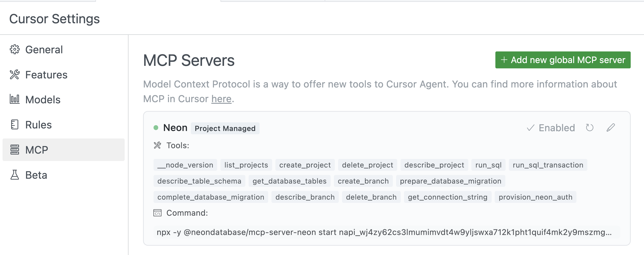The height and width of the screenshot is (255, 644).
Task: Click the Features wrench icon
Action: coord(14,75)
